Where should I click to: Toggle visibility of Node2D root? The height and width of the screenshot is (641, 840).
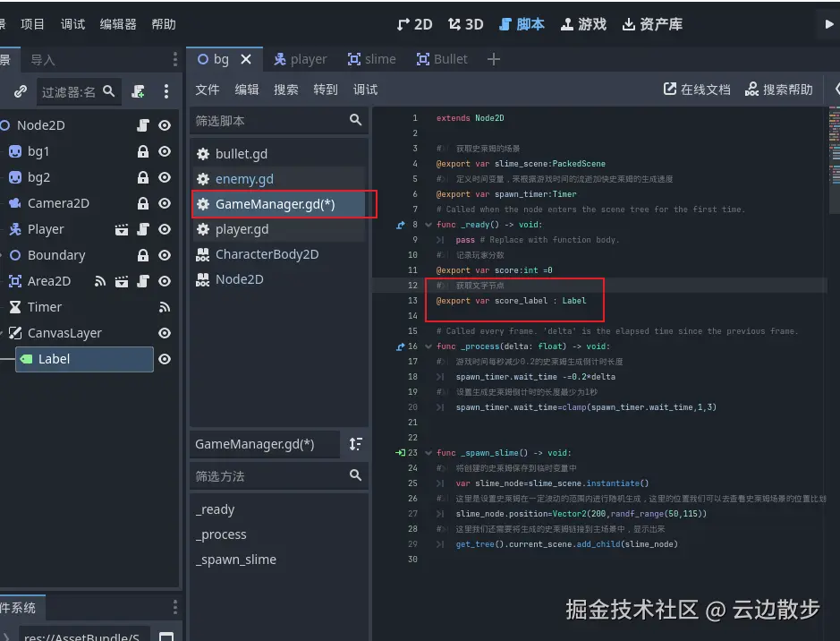(x=165, y=125)
